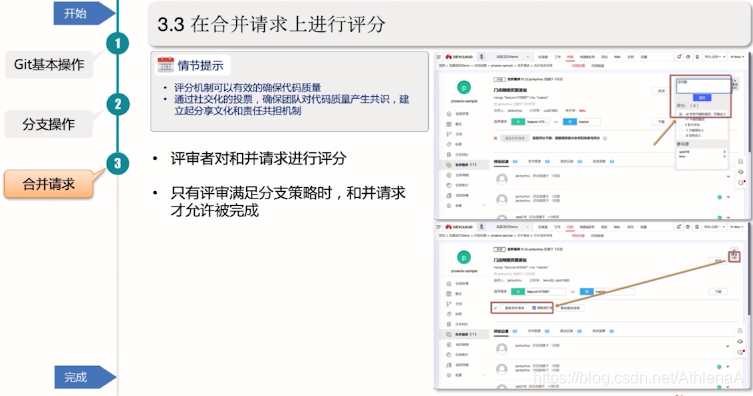Image resolution: width=753 pixels, height=396 pixels.
Task: Click branch sidebar icon in lower screenshot
Action: 449,304
